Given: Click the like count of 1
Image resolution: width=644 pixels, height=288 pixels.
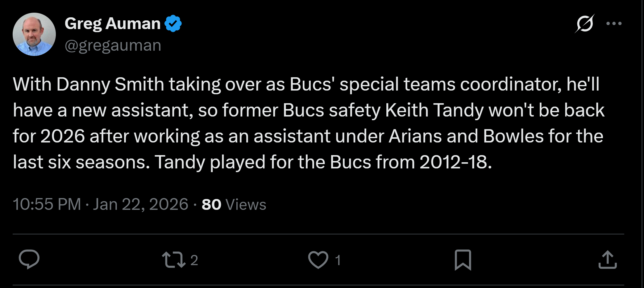Looking at the screenshot, I should click(x=338, y=260).
